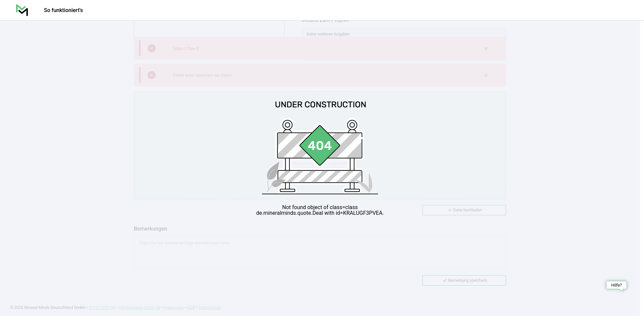Open the So funktioniert's menu item
Viewport: 644px width, 316px height.
click(x=63, y=10)
